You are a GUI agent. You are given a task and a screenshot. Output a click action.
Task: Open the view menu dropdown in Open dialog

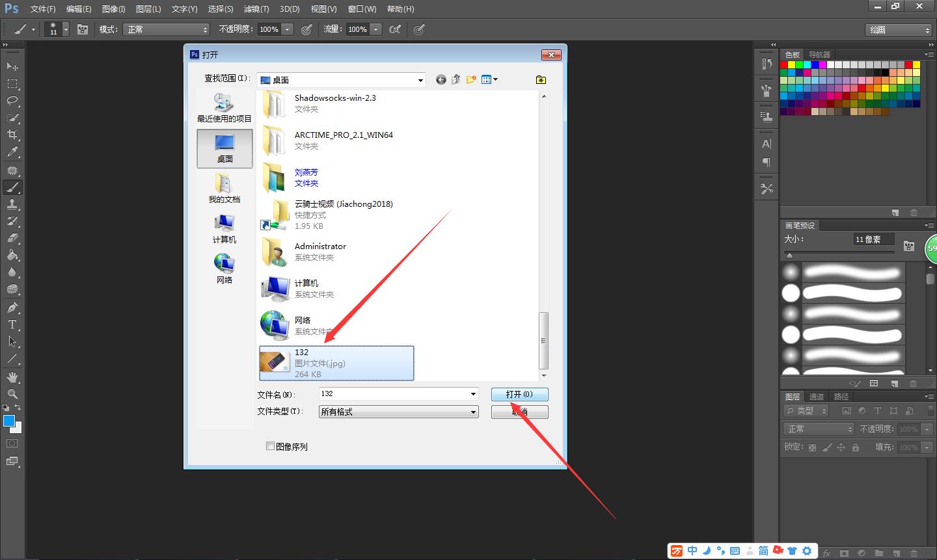[490, 79]
